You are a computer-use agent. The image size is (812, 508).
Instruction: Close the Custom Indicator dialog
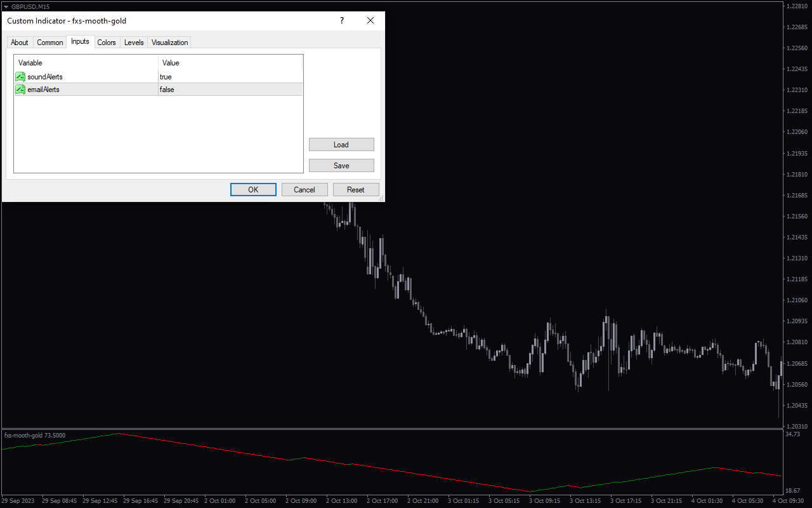click(x=370, y=20)
